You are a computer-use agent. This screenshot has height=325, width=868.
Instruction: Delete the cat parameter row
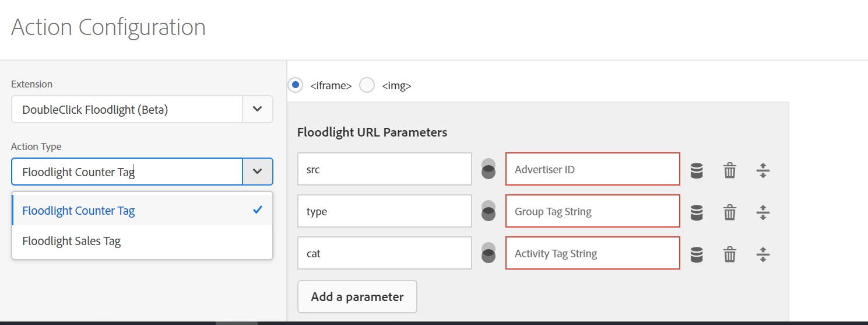coord(729,254)
